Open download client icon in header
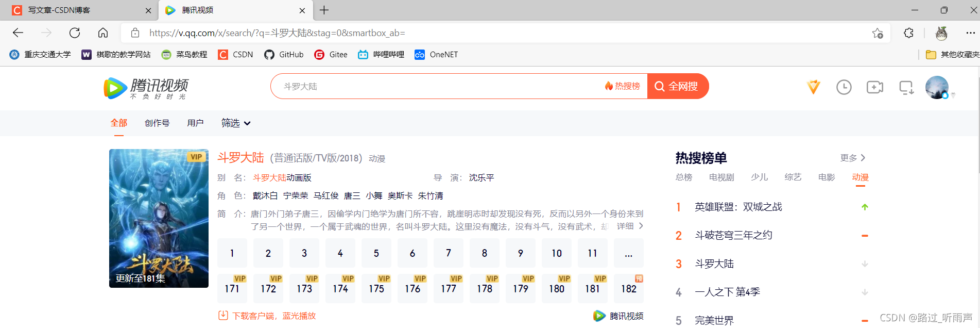Screen dimensions: 980x328 pos(906,87)
